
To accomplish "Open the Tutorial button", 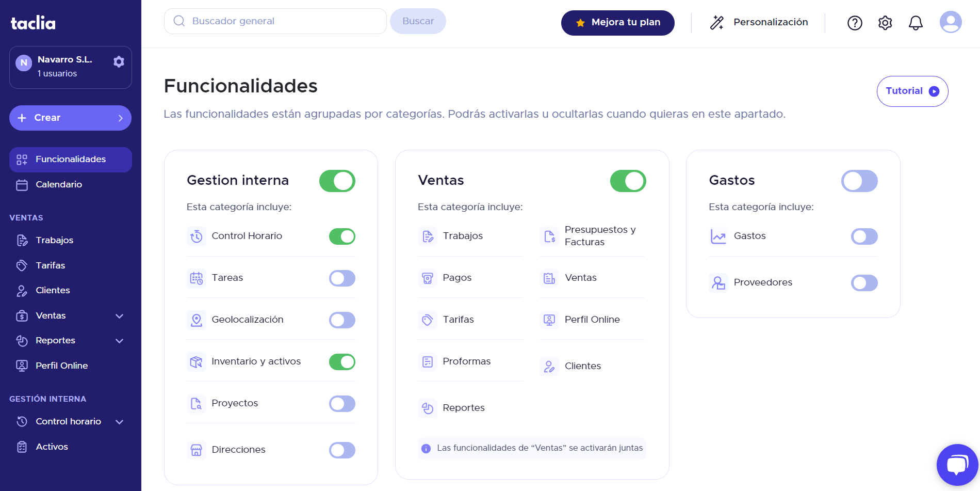I will pyautogui.click(x=912, y=91).
